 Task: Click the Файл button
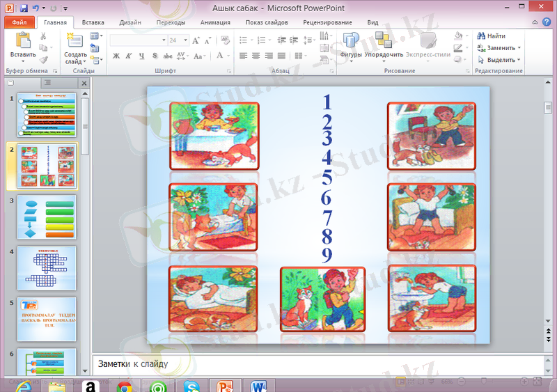click(x=19, y=22)
